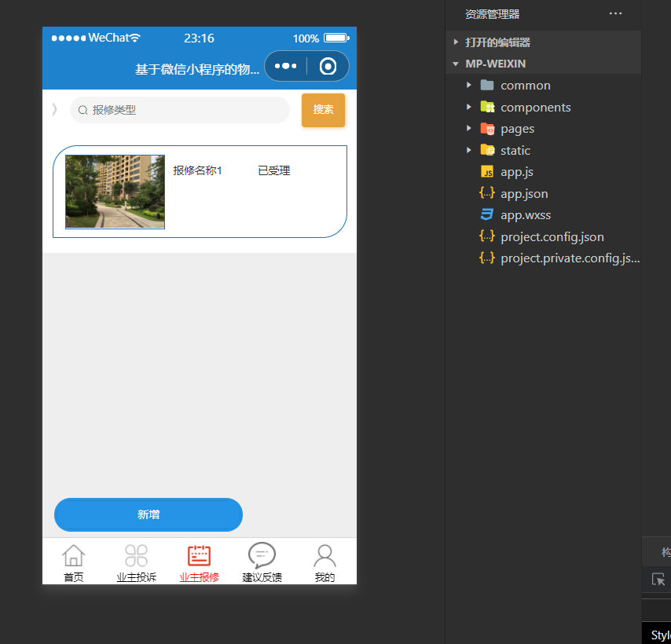Go to 首页 home tab
This screenshot has width=671, height=644.
click(x=74, y=563)
